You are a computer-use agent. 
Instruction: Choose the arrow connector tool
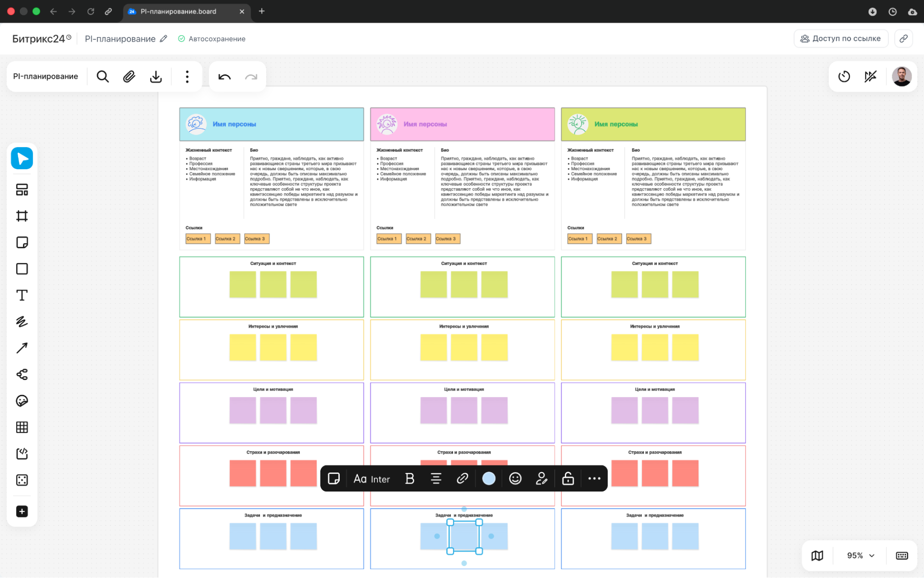coord(22,348)
